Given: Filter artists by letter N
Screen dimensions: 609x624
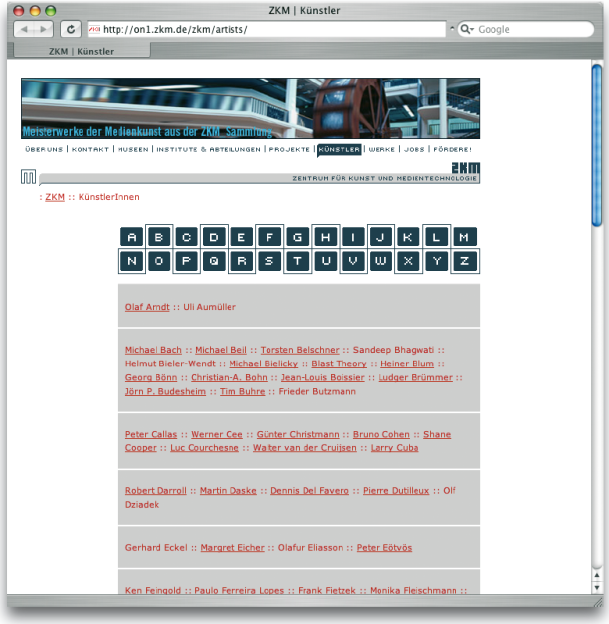Looking at the screenshot, I should [132, 261].
